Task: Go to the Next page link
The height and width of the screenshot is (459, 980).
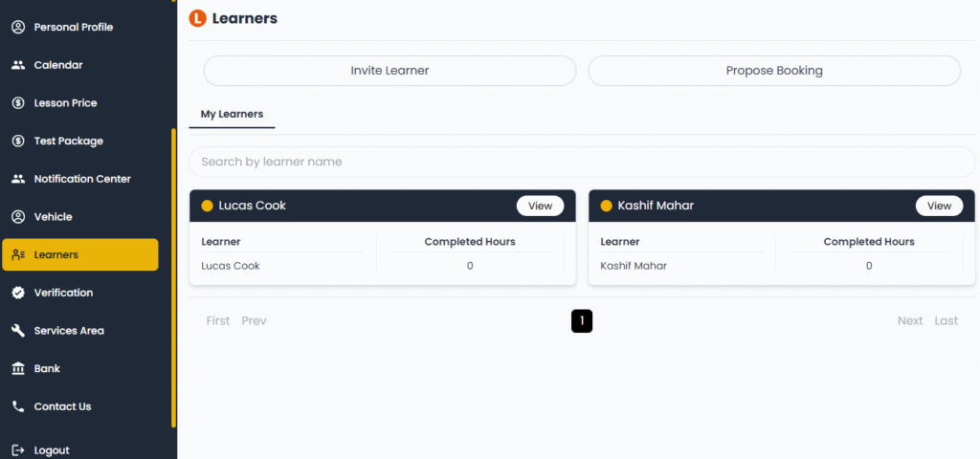Action: tap(909, 321)
